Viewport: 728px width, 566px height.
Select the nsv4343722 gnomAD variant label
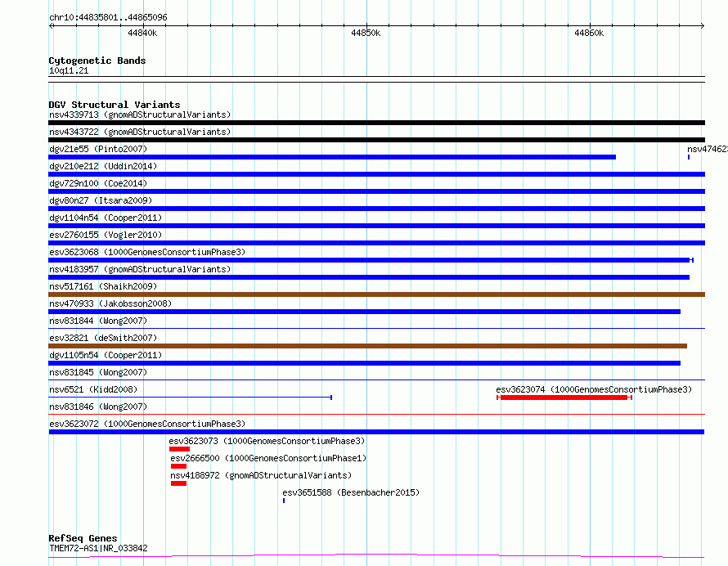[140, 132]
